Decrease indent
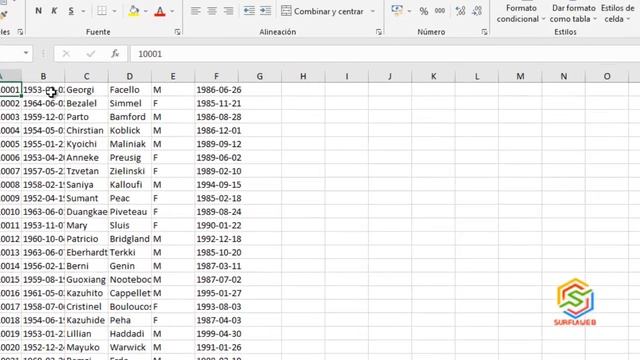640x360 pixels. [x=249, y=11]
